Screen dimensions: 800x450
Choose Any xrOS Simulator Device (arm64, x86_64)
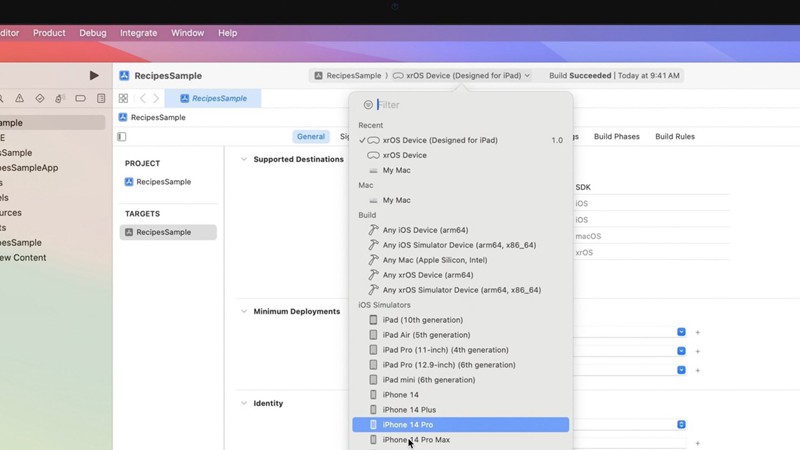461,290
